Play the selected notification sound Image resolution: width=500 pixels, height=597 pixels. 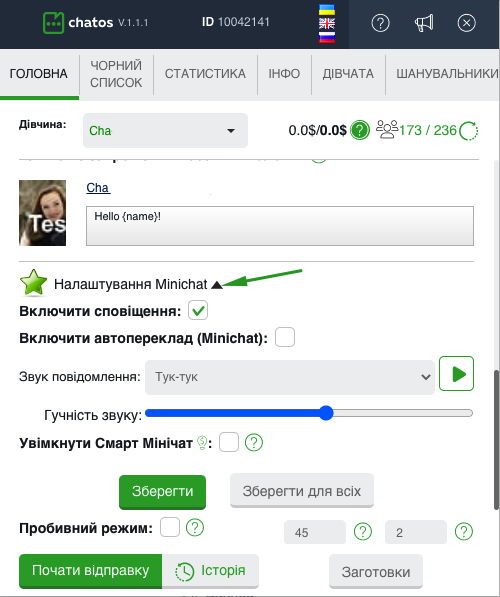point(456,374)
